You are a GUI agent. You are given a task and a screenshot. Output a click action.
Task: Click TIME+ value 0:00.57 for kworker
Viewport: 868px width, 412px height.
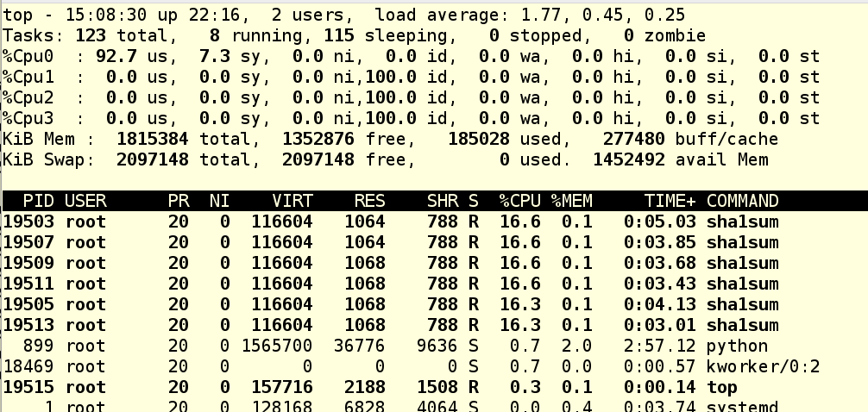[x=659, y=366]
